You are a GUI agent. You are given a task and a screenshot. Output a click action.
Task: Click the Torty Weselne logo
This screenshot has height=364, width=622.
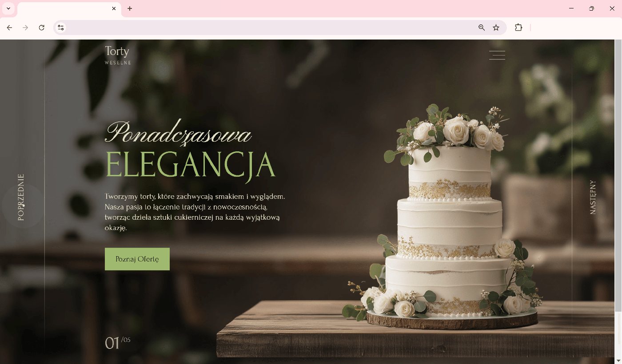click(x=118, y=55)
